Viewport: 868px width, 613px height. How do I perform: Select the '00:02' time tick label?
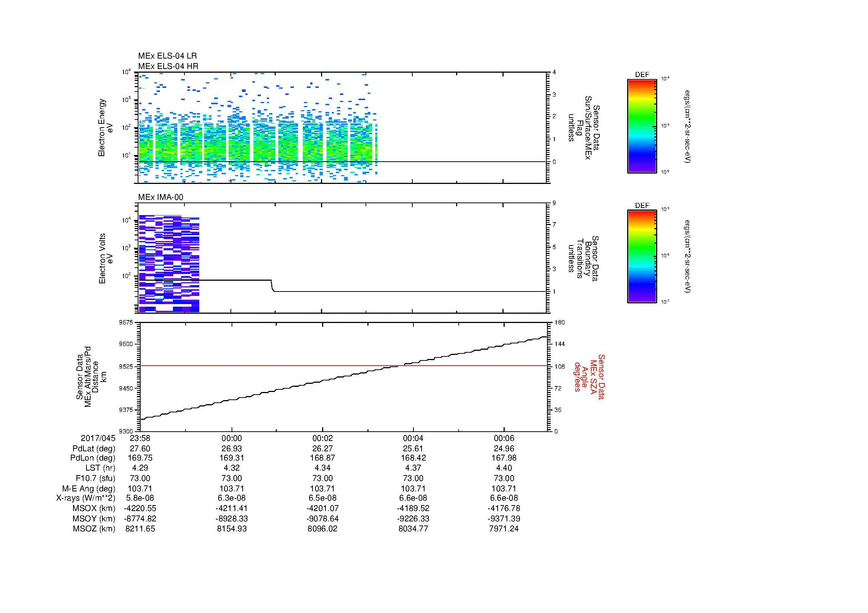pyautogui.click(x=322, y=438)
